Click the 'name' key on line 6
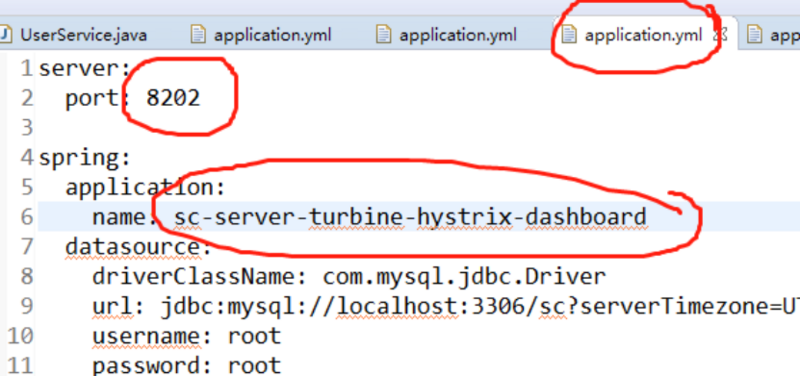This screenshot has width=800, height=376. pos(119,217)
